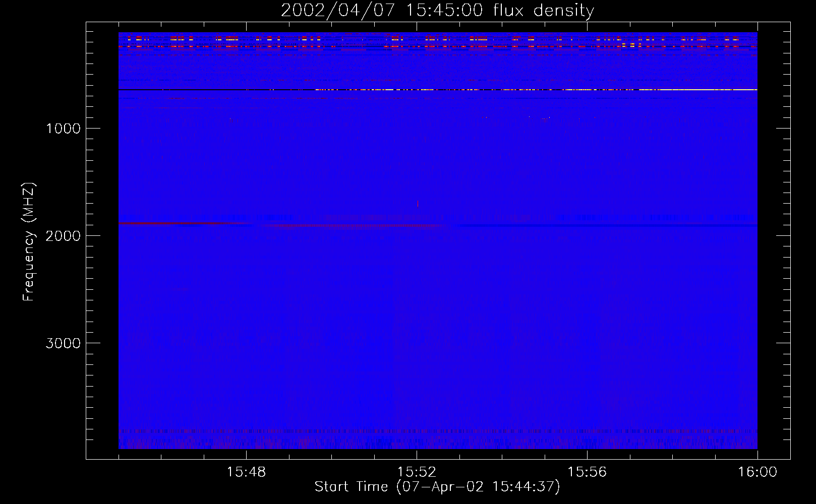Click the 16:00 time tick label
816x504 pixels.
(757, 472)
